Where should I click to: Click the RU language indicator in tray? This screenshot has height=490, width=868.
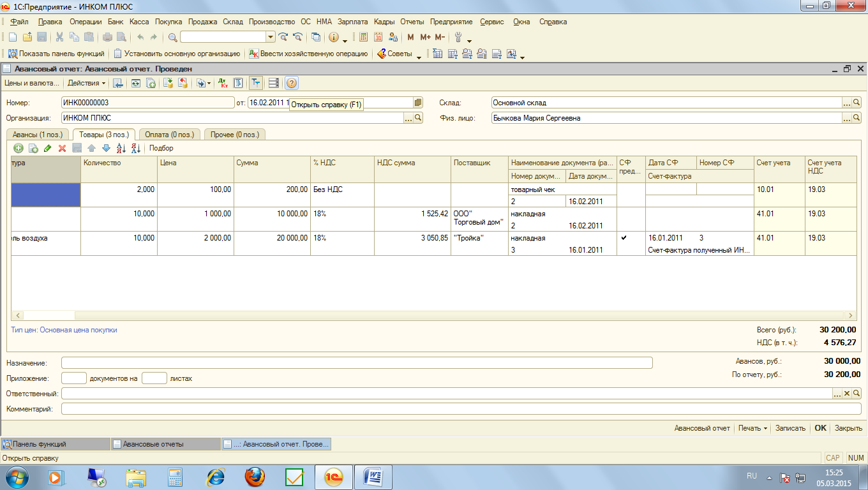pos(751,476)
